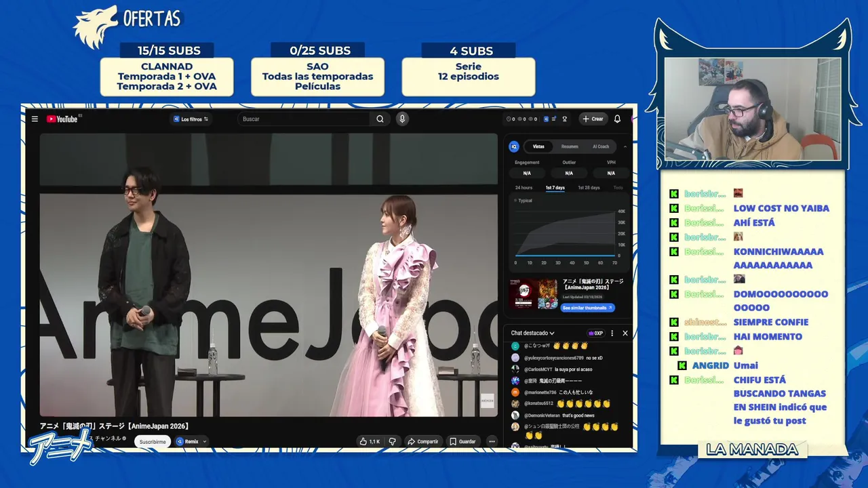Open the Los filtros dropdown
The height and width of the screenshot is (488, 868).
191,119
